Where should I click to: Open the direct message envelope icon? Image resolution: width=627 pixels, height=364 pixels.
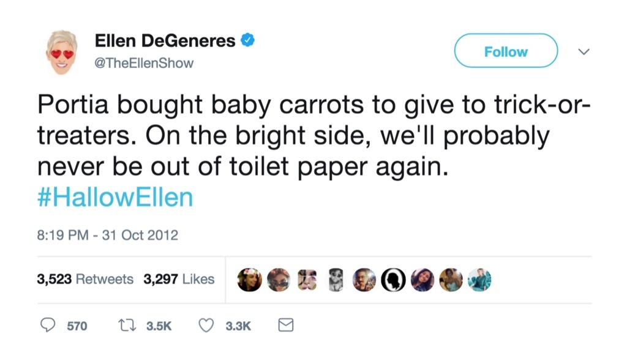[285, 325]
